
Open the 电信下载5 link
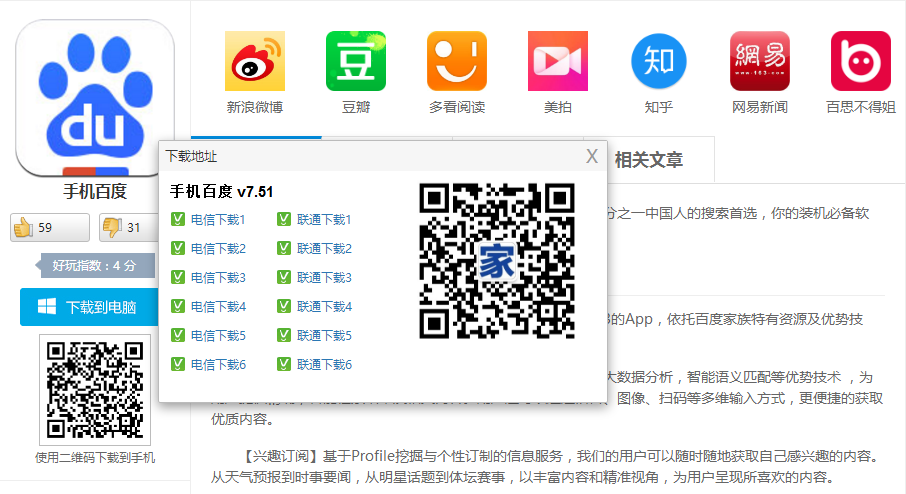(x=218, y=336)
